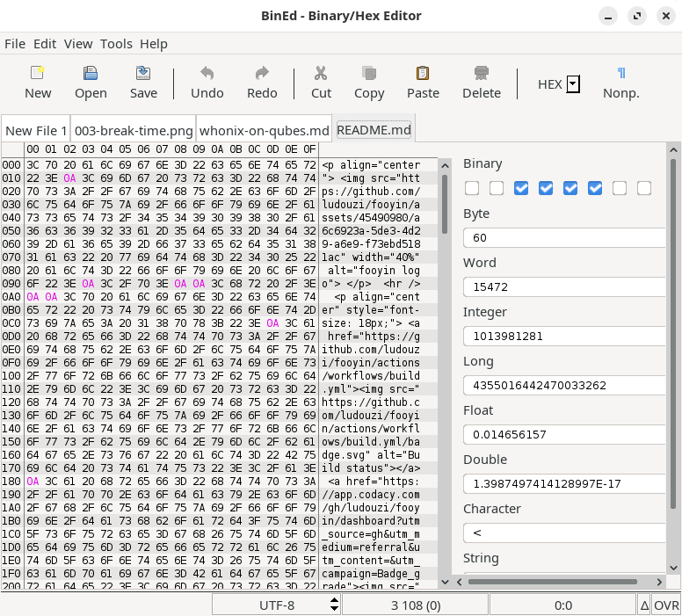Click the document size 3 108 (0) status

[x=416, y=605]
